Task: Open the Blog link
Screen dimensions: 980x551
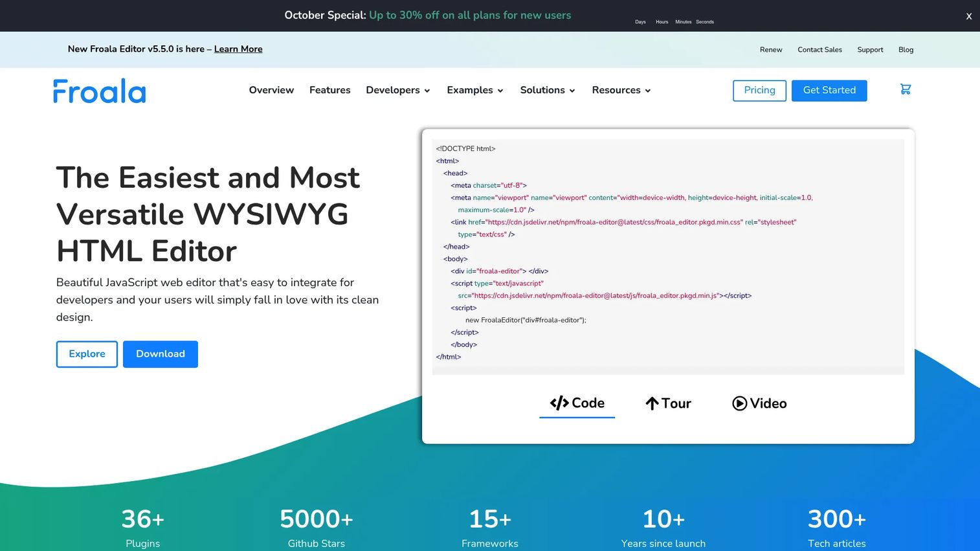Action: (906, 50)
